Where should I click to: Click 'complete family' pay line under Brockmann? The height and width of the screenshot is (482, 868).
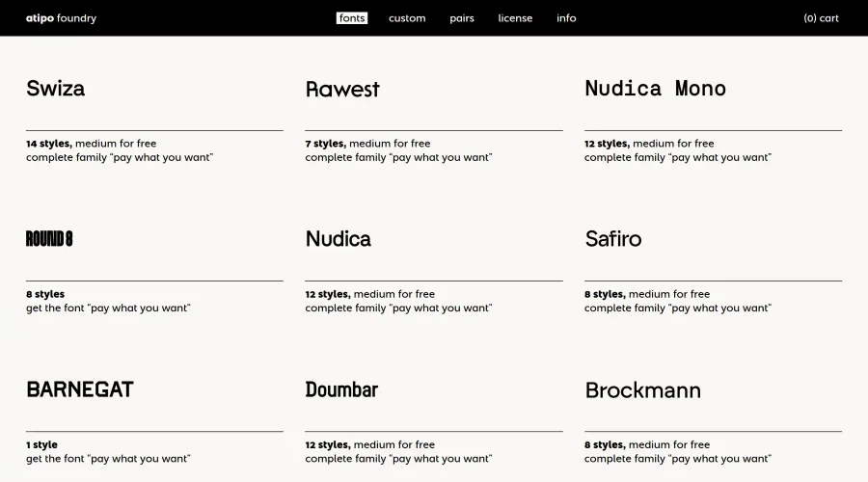click(678, 459)
